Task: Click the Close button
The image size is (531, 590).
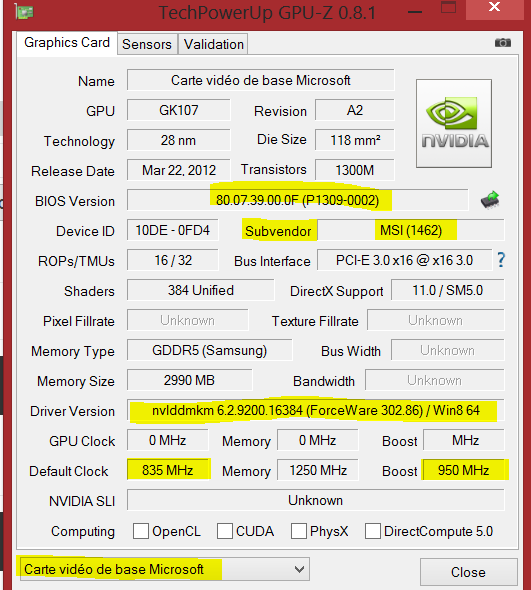Action: (x=469, y=572)
